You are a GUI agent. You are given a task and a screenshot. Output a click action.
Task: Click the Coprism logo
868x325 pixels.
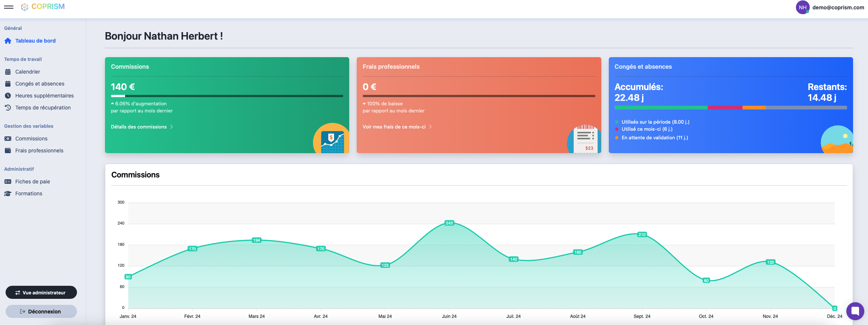tap(43, 7)
